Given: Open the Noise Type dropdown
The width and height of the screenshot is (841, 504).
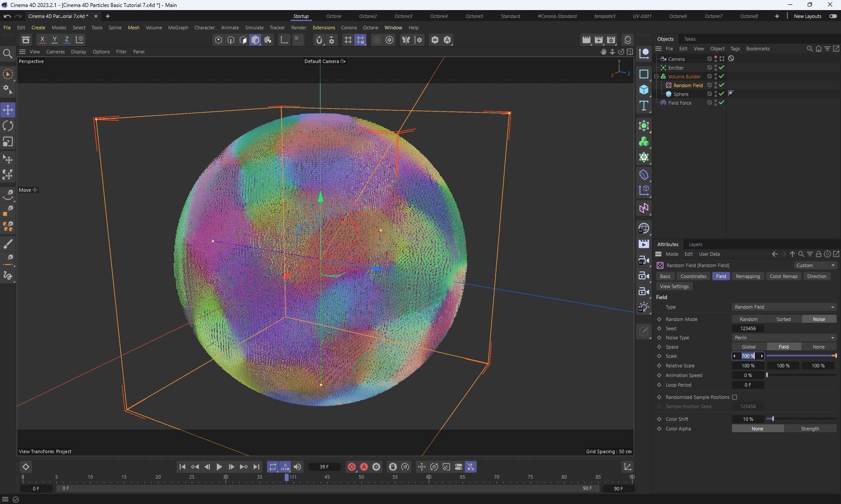Looking at the screenshot, I should (x=784, y=338).
